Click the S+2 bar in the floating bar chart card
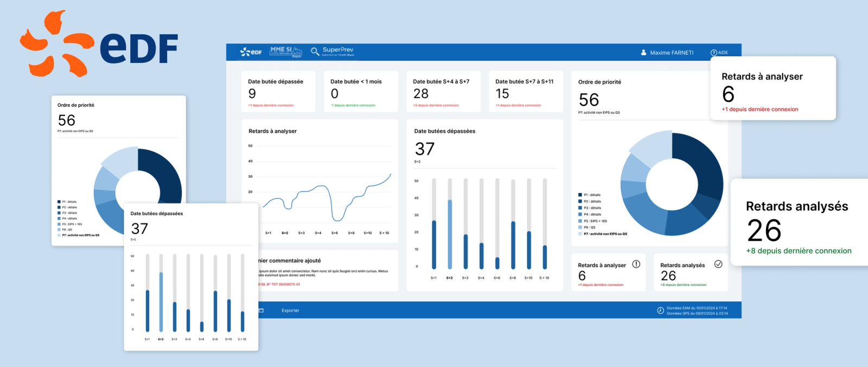 [x=161, y=301]
